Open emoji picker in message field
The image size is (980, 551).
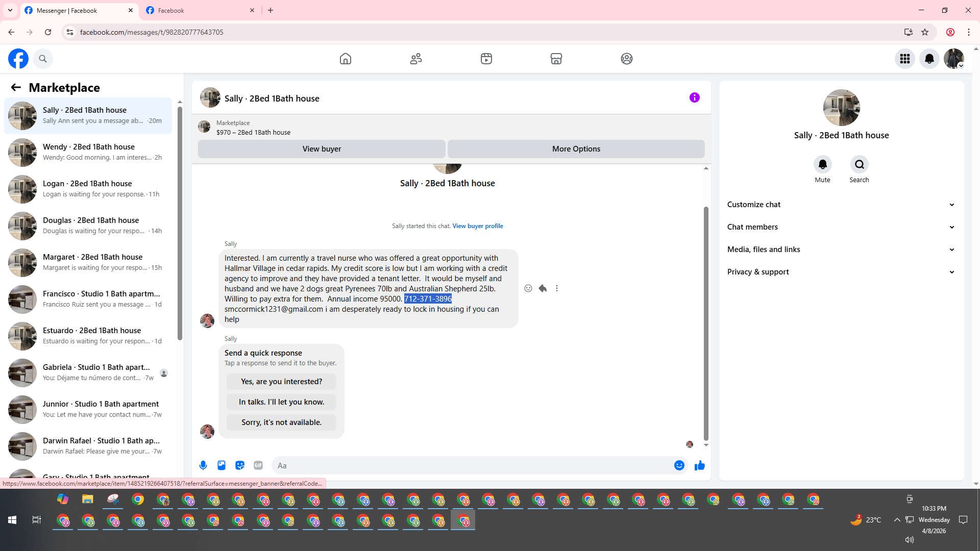679,465
